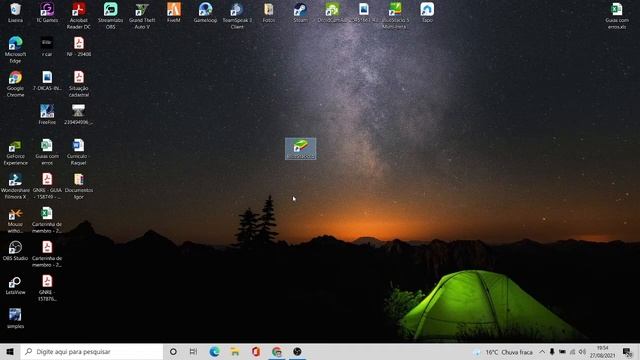The height and width of the screenshot is (360, 640).
Task: Select the Mouse without Borders shortcut
Action: point(16,220)
